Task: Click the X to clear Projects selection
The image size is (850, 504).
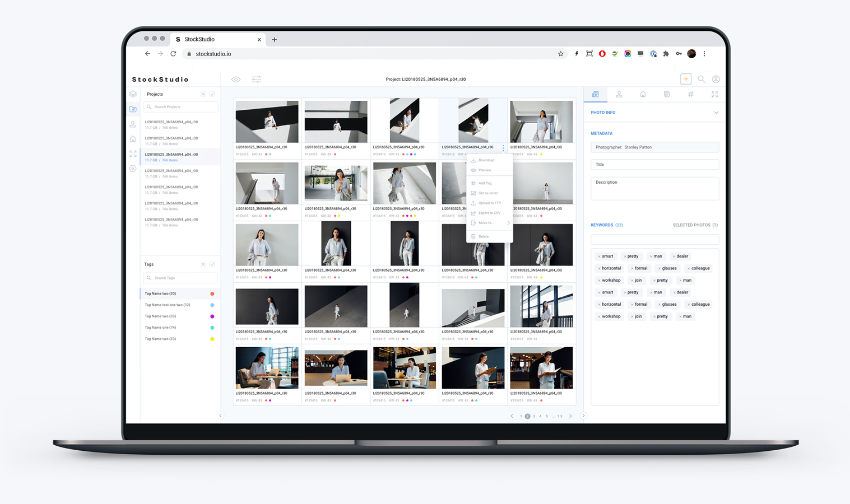Action: 203,94
